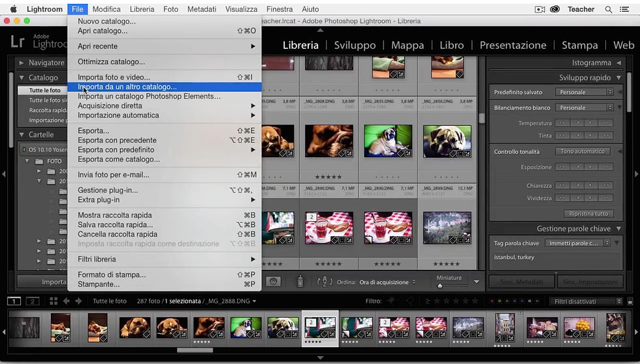Choose Gestione plug-in menu item
This screenshot has width=640, height=364.
pos(165,190)
